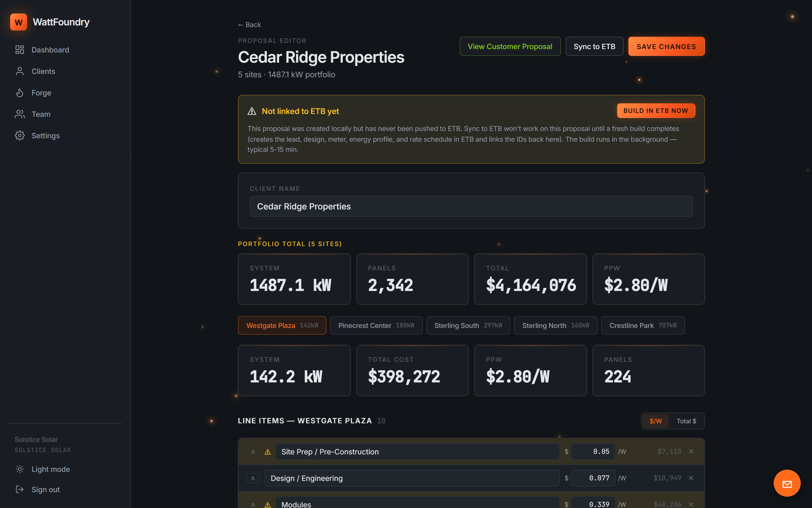Click warning triangle in ETB banner

coord(252,111)
